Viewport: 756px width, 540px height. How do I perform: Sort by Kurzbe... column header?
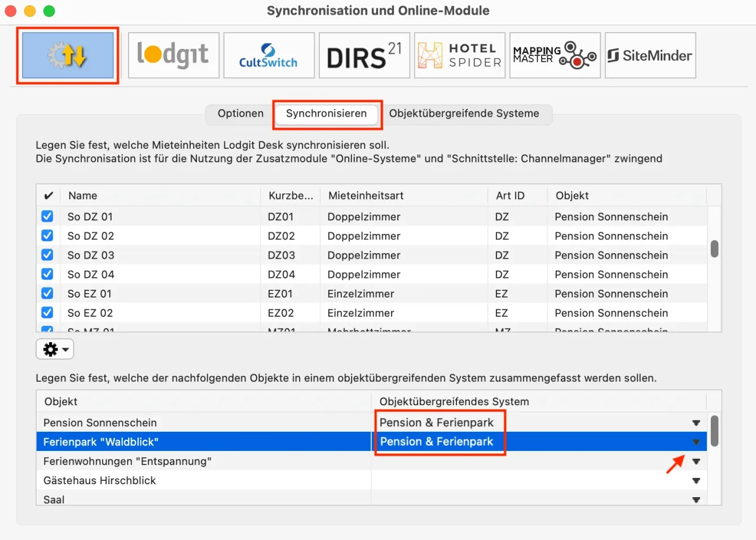coord(291,196)
